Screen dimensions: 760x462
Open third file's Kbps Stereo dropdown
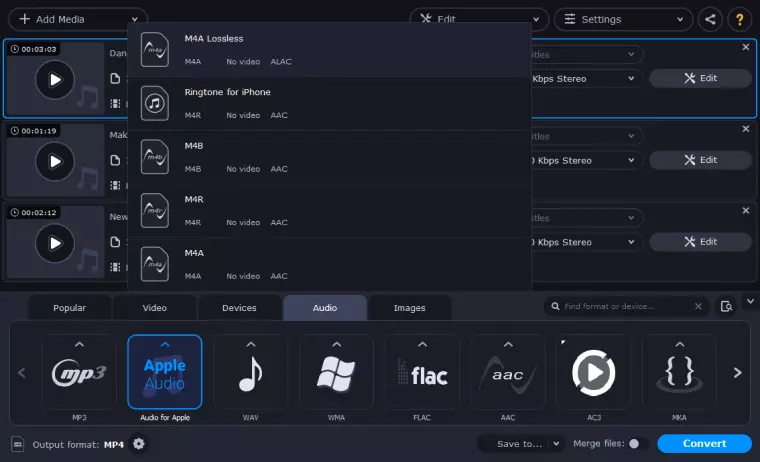tap(587, 242)
